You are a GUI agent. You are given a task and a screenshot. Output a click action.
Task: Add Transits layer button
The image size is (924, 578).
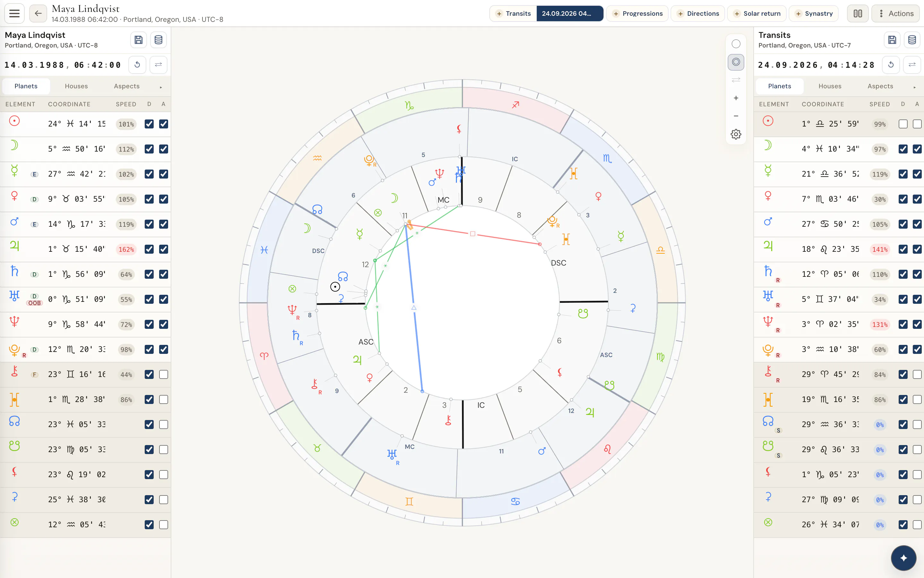click(x=513, y=13)
